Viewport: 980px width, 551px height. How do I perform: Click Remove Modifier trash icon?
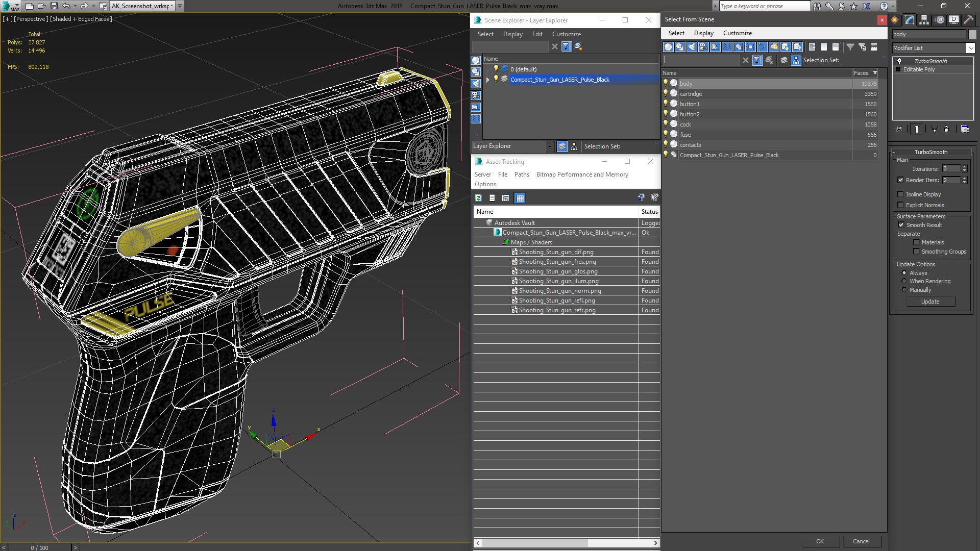[x=947, y=129]
